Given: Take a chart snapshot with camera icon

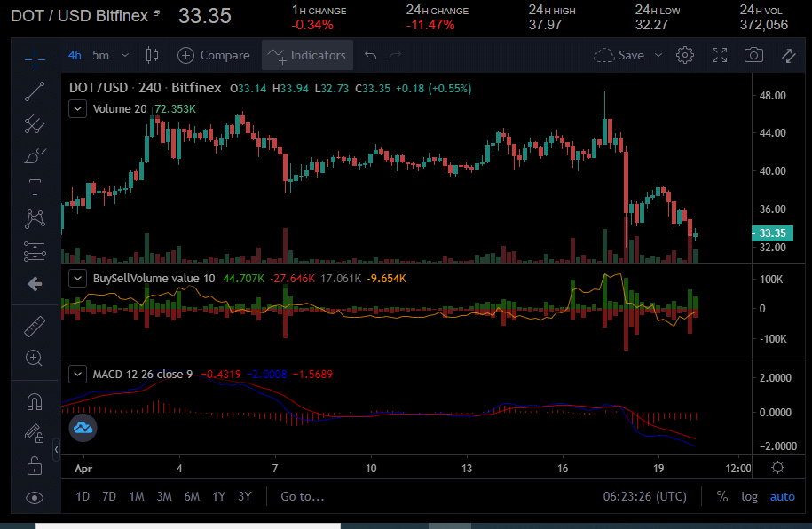Looking at the screenshot, I should [753, 55].
